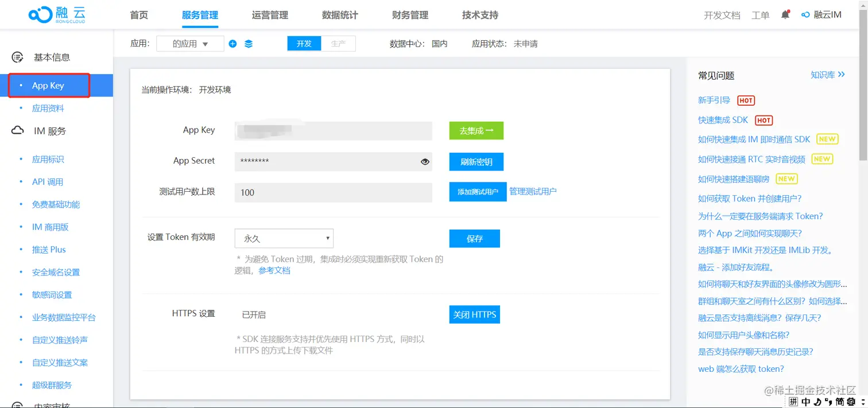Open 如何显示用户头像和名称 link
Screen dimensions: 868x408
coord(743,335)
